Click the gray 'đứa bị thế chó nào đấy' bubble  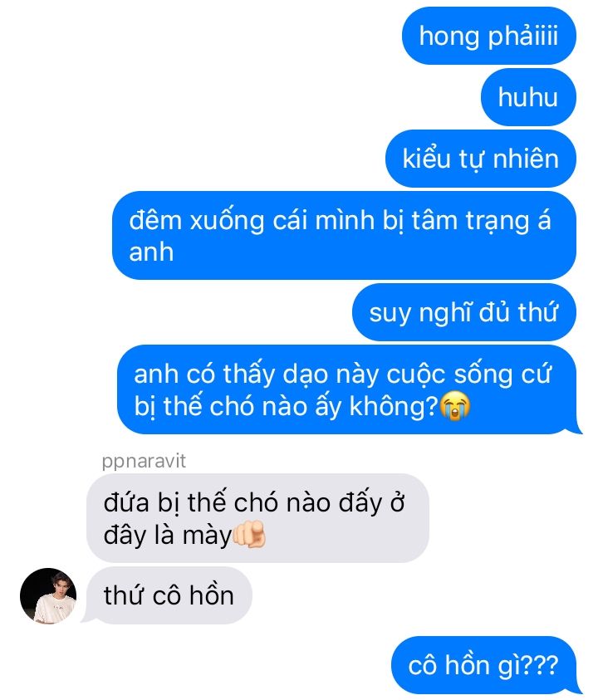(x=257, y=518)
